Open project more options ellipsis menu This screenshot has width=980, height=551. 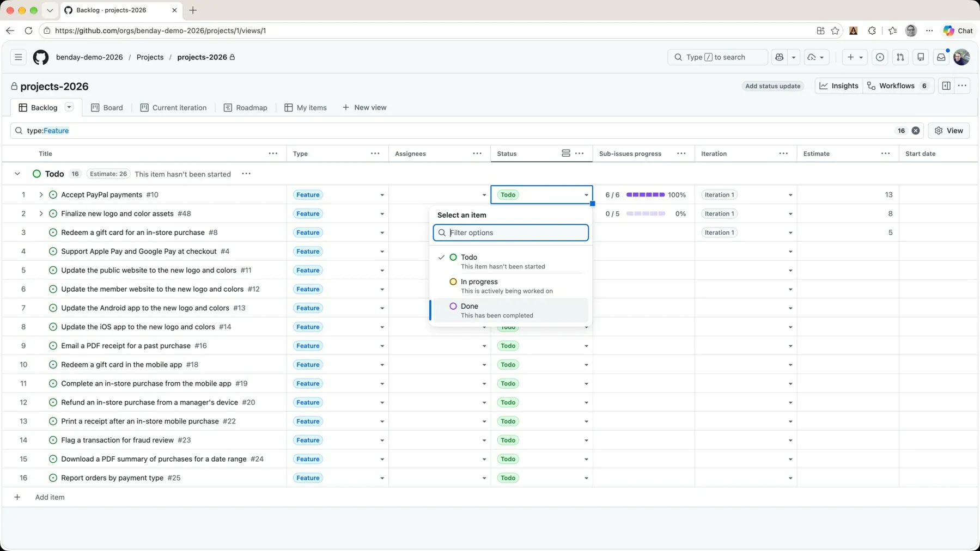pos(963,86)
